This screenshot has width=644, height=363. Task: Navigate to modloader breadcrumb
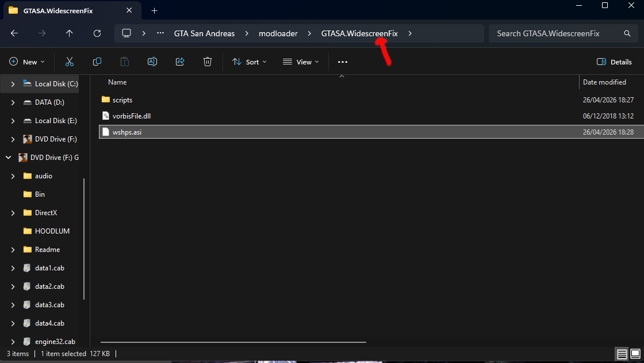click(x=278, y=33)
